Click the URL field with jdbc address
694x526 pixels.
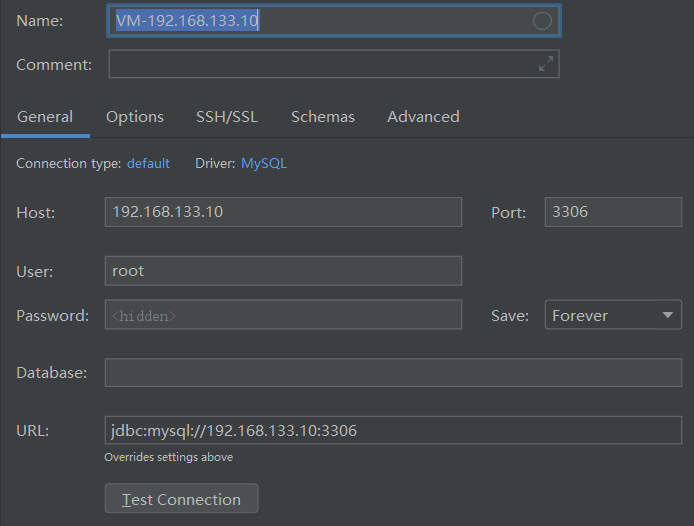(393, 430)
